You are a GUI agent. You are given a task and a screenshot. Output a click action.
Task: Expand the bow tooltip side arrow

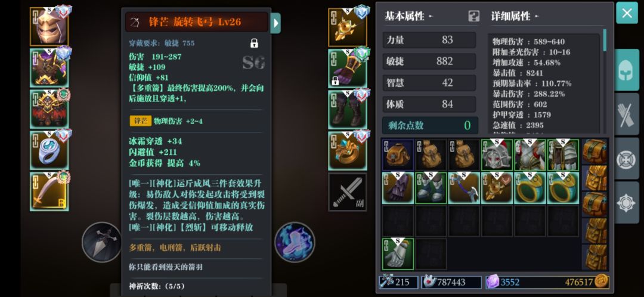coord(275,23)
